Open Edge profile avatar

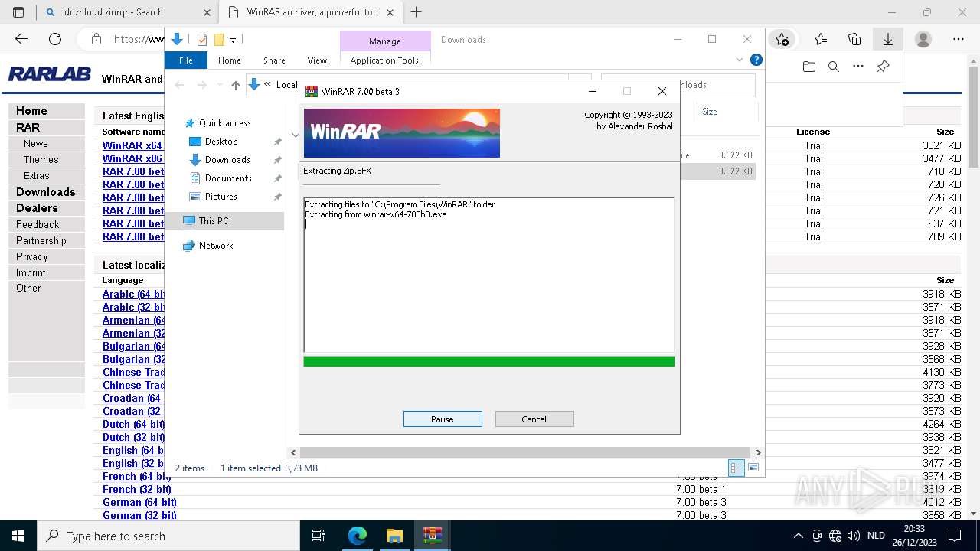point(923,39)
